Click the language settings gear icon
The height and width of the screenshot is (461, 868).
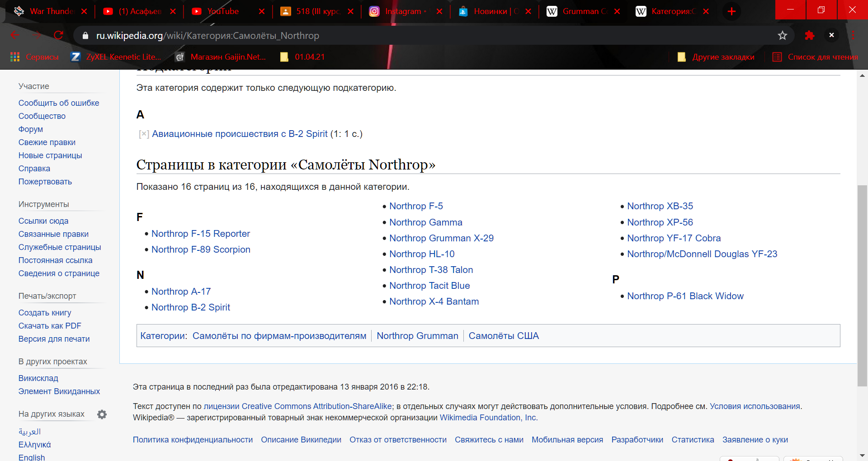click(102, 414)
